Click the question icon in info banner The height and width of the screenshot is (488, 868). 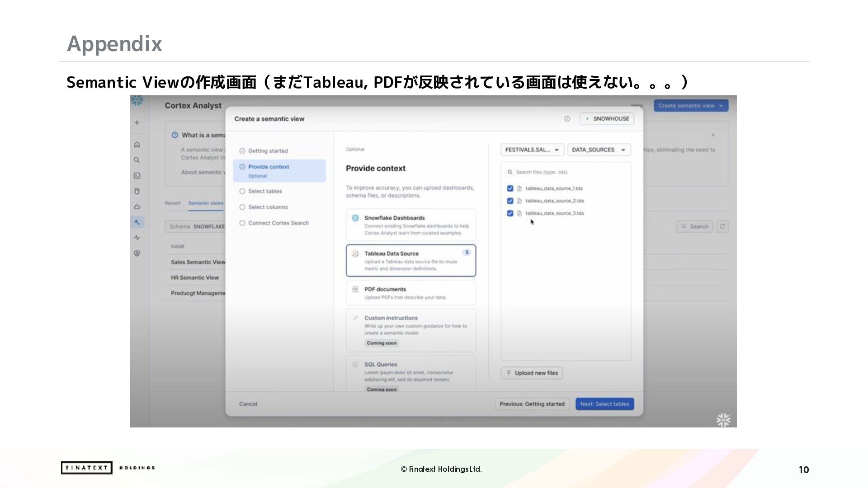point(175,135)
